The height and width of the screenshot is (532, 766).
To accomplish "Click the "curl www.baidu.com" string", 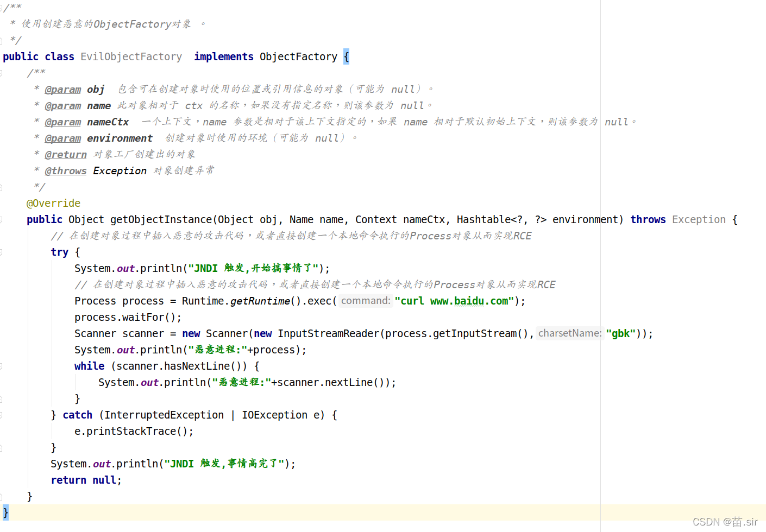I will pos(454,301).
